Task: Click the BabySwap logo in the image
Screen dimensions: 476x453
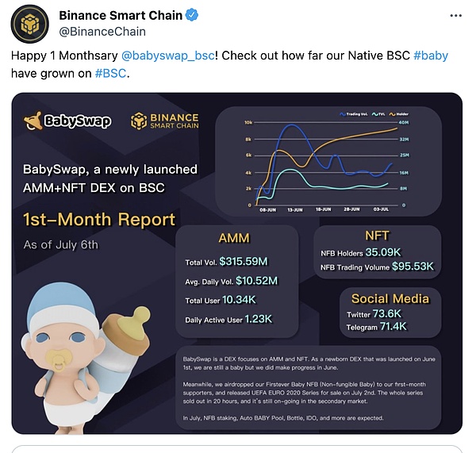Action: pyautogui.click(x=67, y=121)
